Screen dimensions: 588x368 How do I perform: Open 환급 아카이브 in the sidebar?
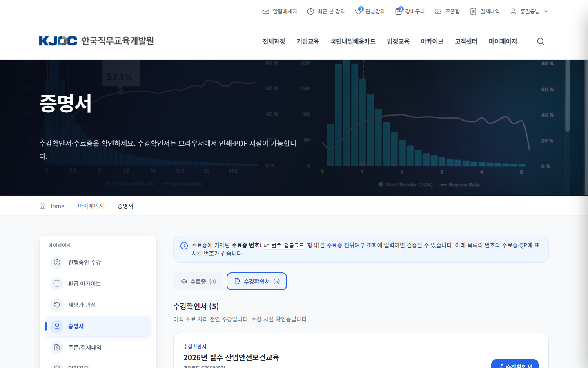point(98,284)
